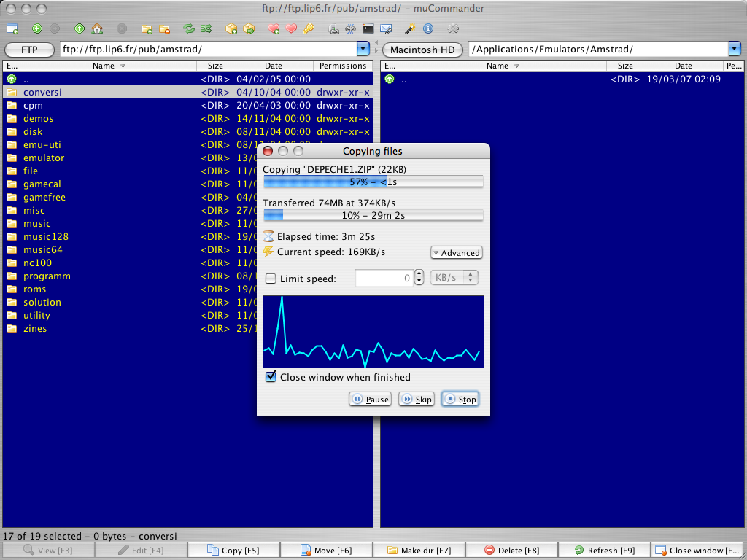Go back using the green arrow icon

(37, 29)
